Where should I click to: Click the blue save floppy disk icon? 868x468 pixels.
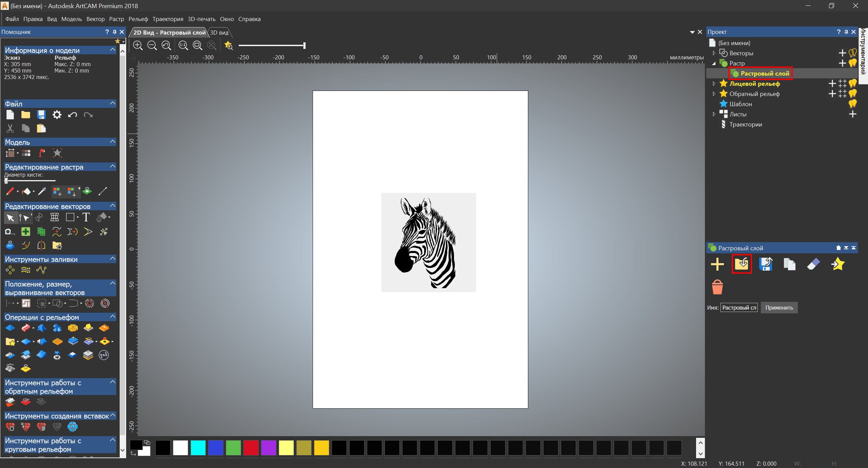pyautogui.click(x=41, y=115)
